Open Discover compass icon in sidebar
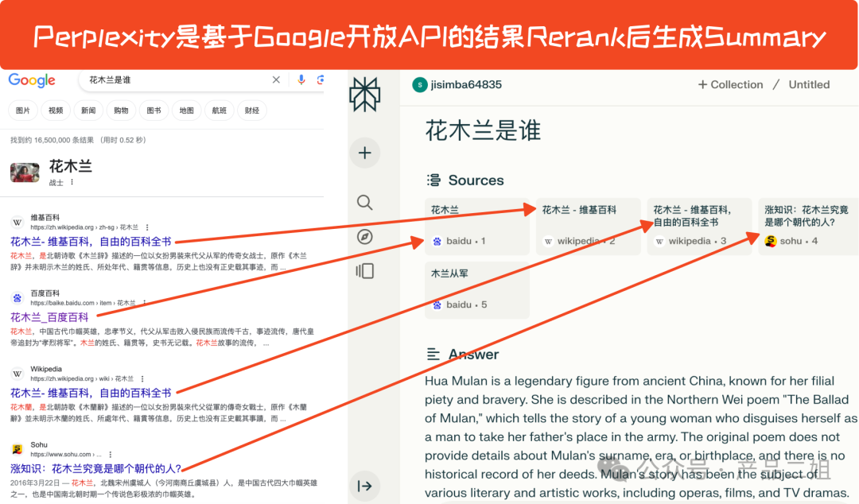This screenshot has height=504, width=859. click(365, 237)
